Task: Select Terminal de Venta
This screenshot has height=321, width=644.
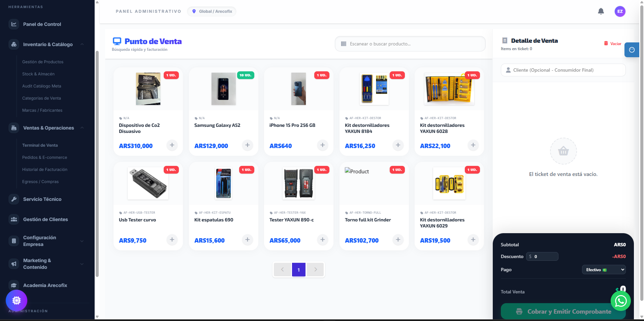Action: (40, 145)
